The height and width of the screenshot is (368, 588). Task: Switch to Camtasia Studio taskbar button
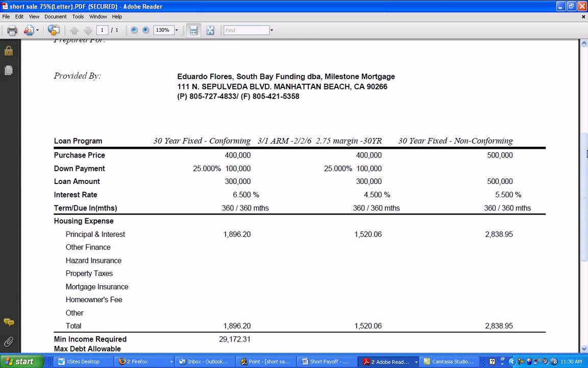click(449, 362)
